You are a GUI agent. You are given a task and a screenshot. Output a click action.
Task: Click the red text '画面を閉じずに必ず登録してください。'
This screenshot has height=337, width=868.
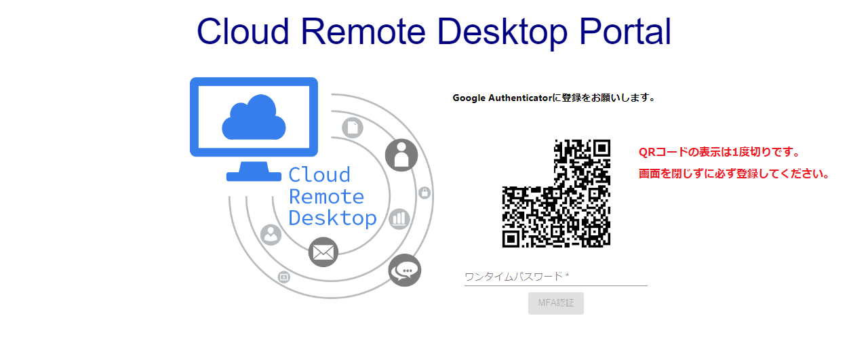[735, 174]
